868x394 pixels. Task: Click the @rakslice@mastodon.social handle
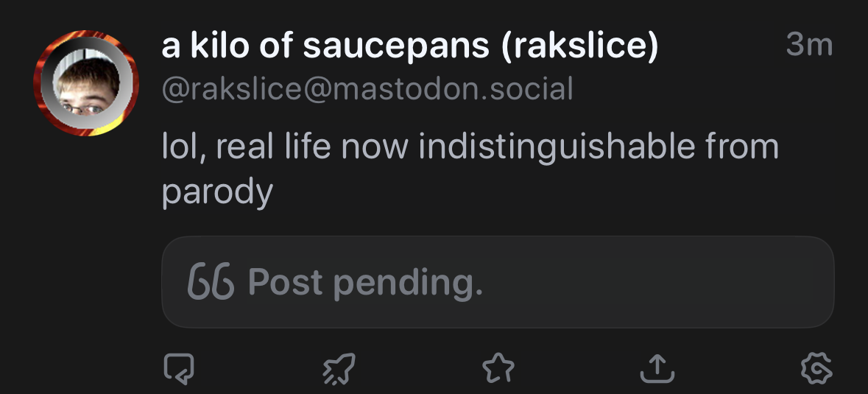click(367, 90)
